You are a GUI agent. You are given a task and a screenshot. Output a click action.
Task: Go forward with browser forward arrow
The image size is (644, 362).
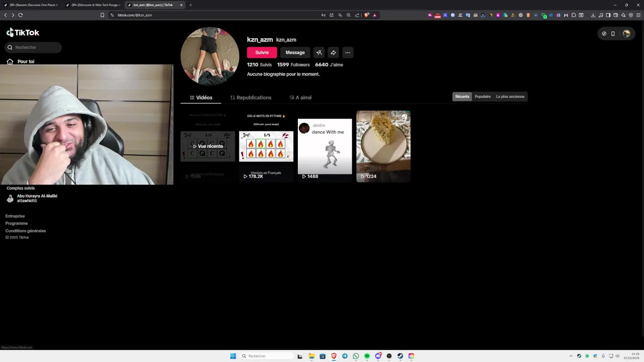click(13, 15)
